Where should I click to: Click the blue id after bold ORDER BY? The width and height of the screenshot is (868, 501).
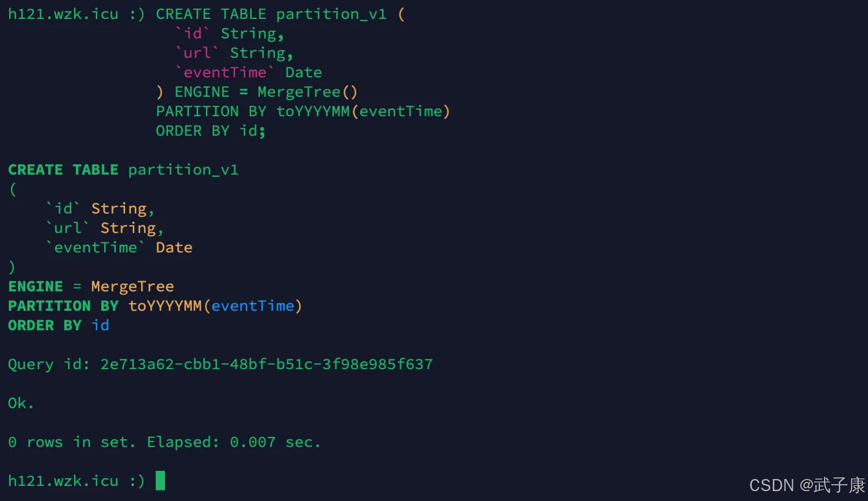point(100,326)
